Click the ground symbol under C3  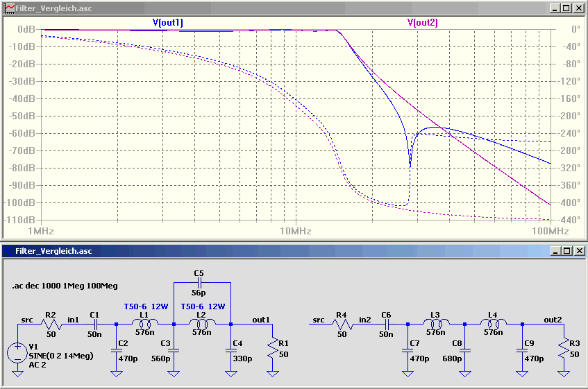(x=174, y=374)
